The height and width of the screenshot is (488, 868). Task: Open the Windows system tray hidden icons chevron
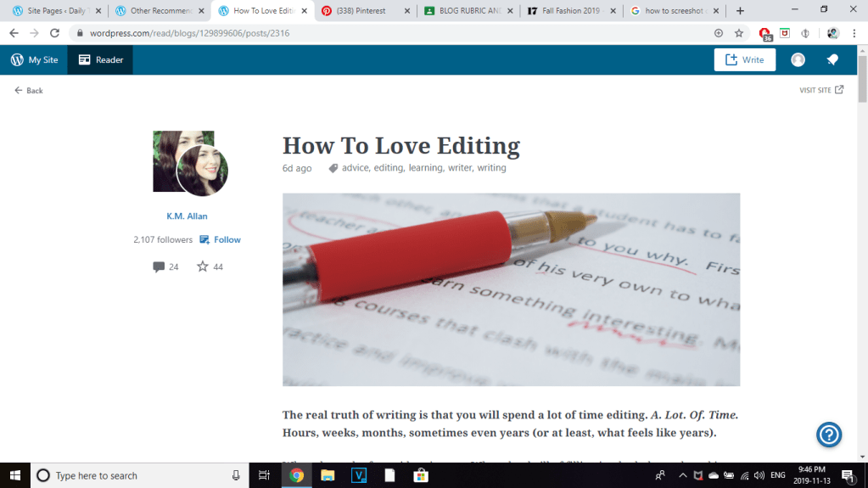point(683,476)
